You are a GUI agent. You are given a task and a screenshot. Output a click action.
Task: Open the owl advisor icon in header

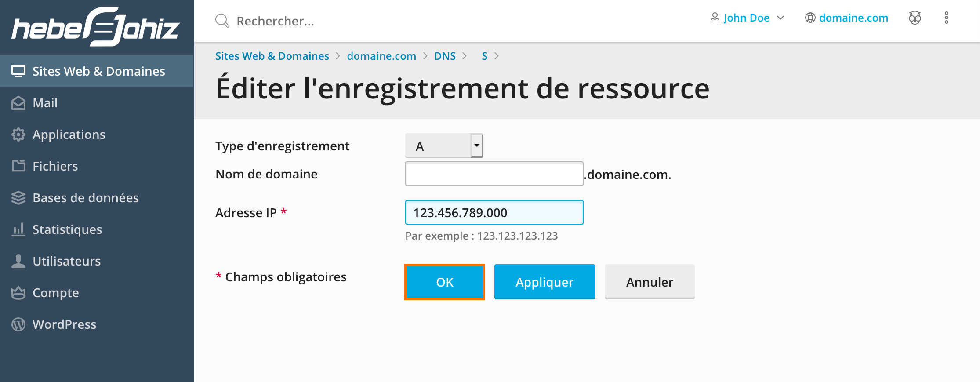click(915, 18)
